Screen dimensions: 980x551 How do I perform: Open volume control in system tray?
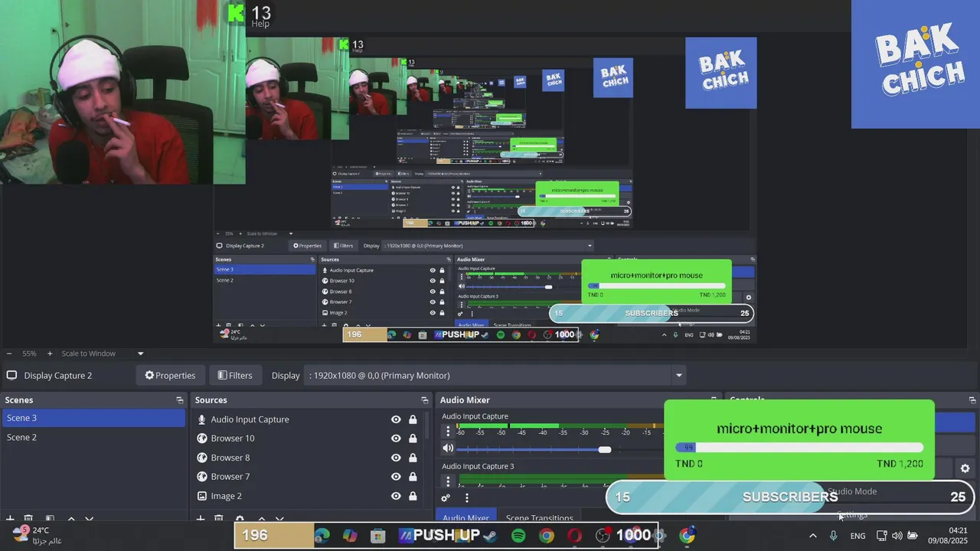tap(897, 536)
